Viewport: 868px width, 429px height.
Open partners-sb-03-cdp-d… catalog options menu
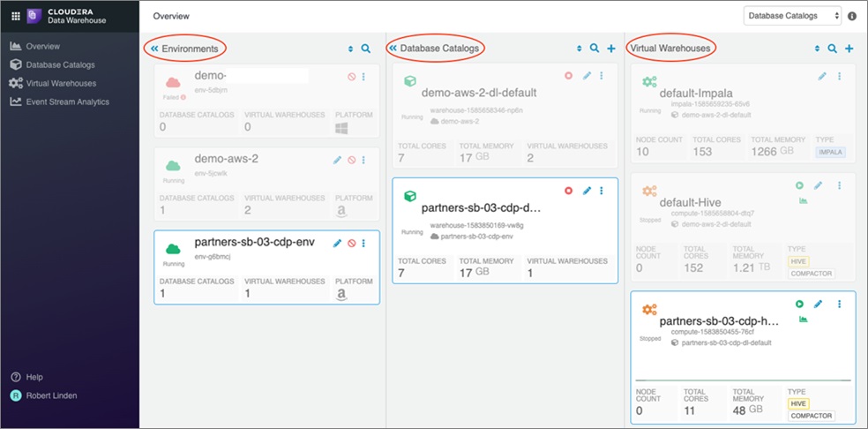coord(602,191)
